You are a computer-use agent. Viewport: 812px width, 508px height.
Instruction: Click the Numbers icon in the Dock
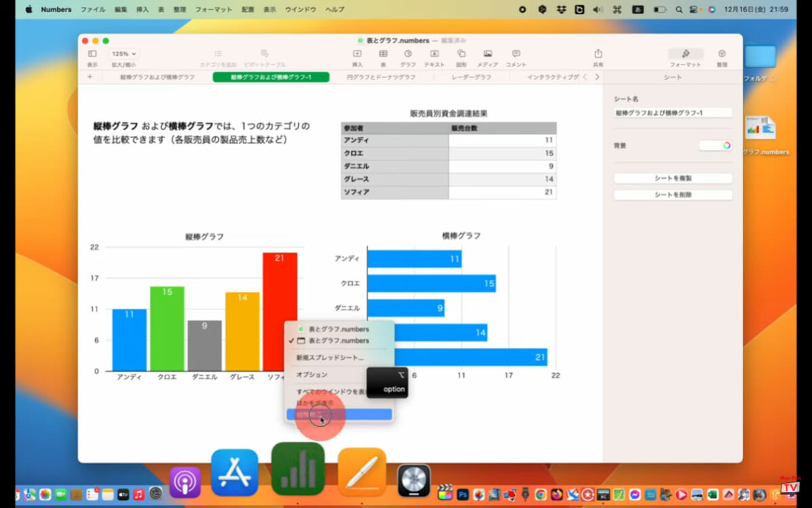(298, 469)
